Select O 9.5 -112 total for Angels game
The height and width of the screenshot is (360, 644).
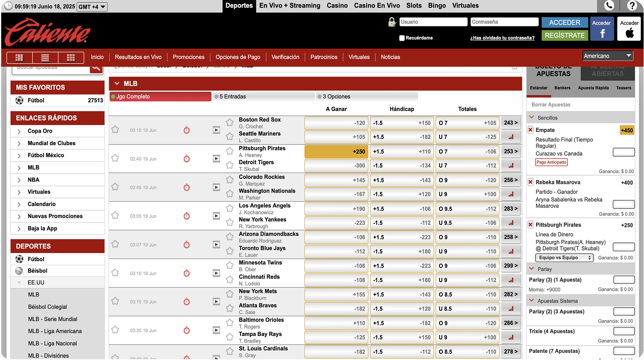[x=467, y=209]
